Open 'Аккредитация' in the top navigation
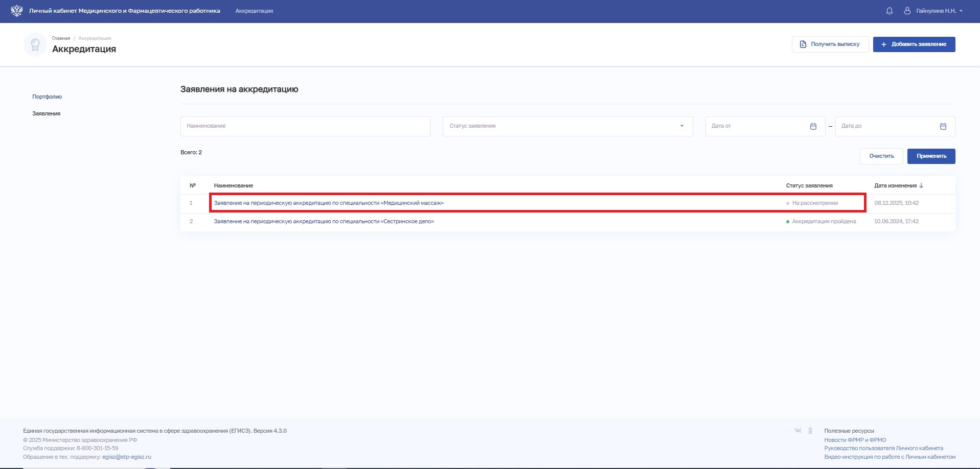 tap(254, 11)
